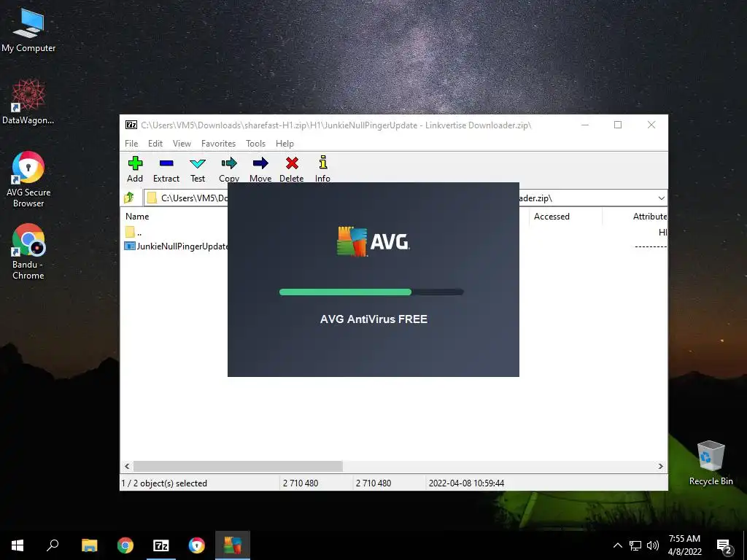Open volume control tray icon

click(x=653, y=545)
